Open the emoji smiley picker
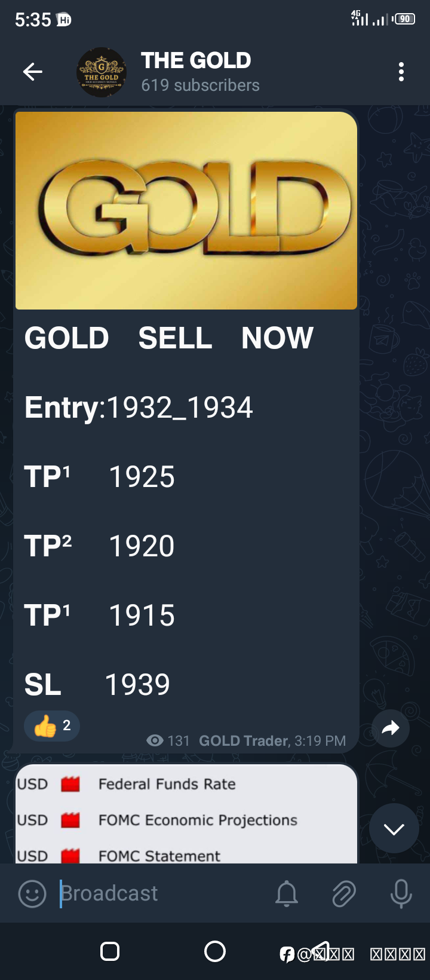The height and width of the screenshot is (980, 430). (32, 894)
